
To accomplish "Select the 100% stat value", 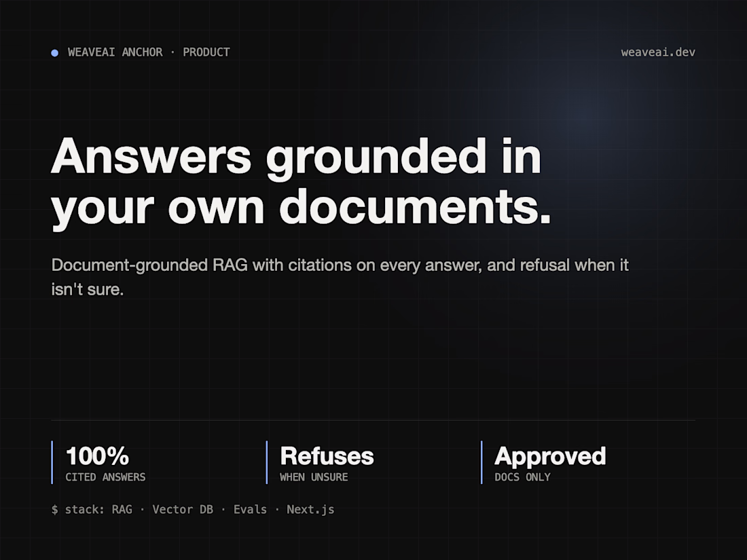I will click(97, 455).
